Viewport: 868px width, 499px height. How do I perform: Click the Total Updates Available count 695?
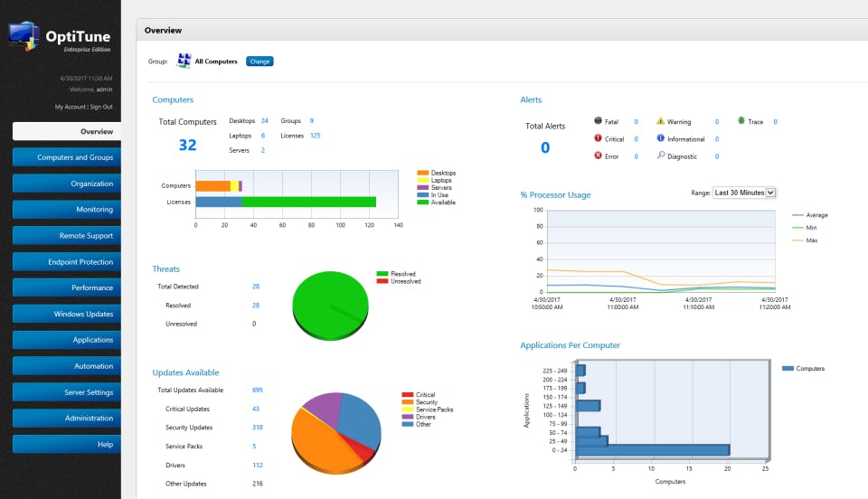pyautogui.click(x=258, y=390)
